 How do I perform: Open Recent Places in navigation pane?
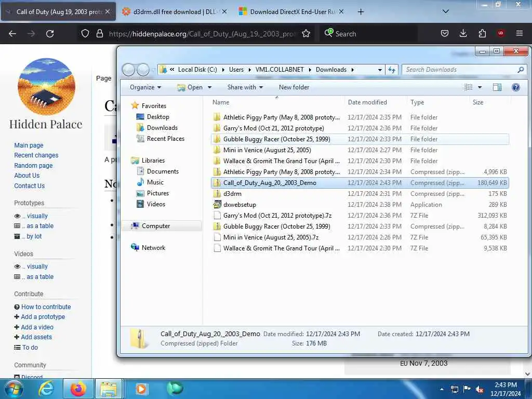[x=165, y=138]
